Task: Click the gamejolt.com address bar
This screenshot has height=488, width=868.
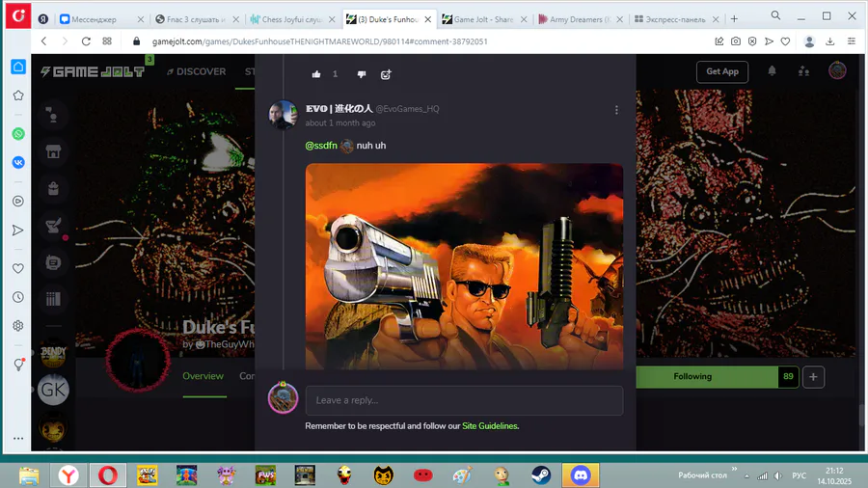Action: pos(320,41)
